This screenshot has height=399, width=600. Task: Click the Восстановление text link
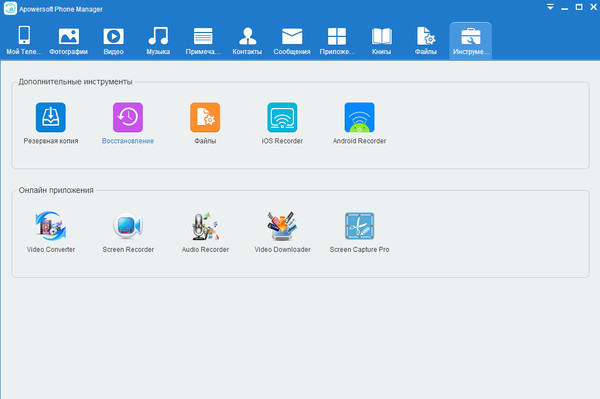[x=128, y=141]
